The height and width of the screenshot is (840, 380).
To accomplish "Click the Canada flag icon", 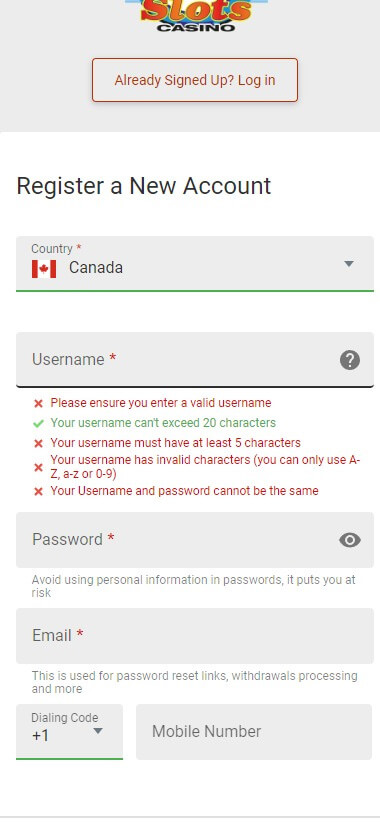I will 44,268.
